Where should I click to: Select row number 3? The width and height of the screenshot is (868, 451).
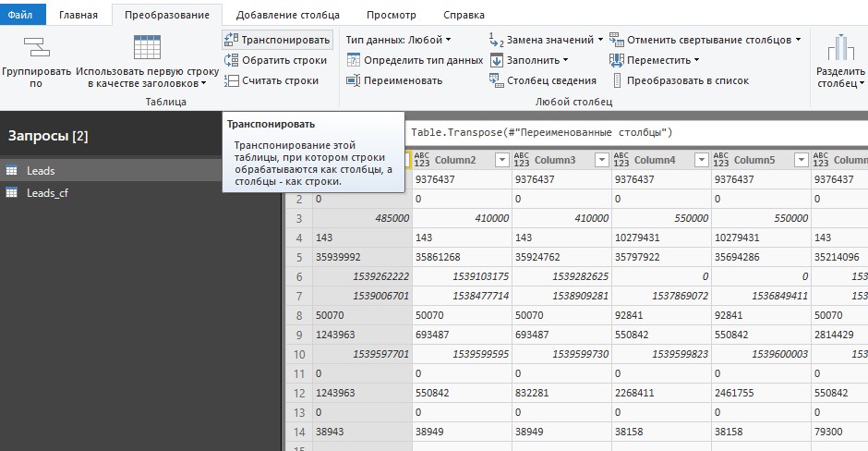299,218
